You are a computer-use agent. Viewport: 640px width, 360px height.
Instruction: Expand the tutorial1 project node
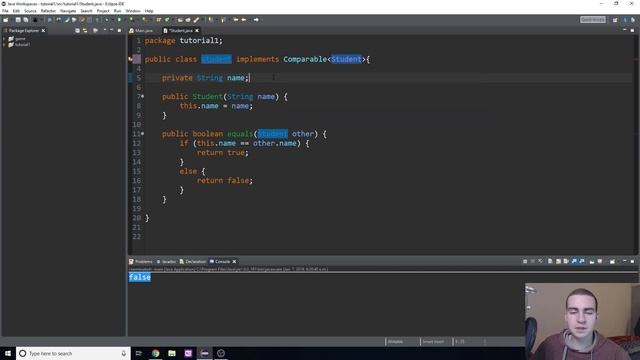4,44
